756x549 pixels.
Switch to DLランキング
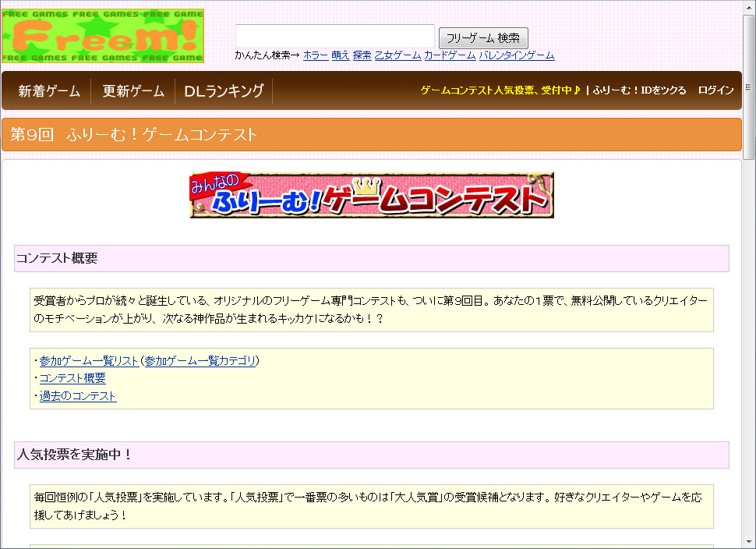[224, 90]
